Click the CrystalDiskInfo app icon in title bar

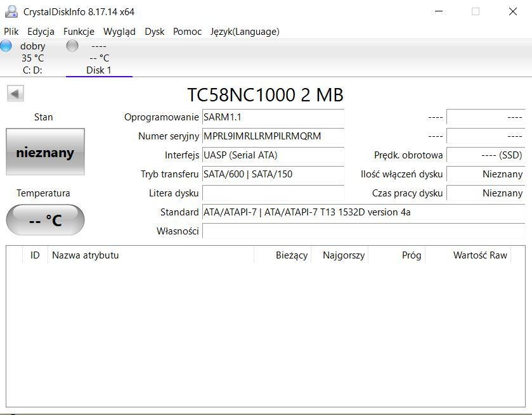11,11
